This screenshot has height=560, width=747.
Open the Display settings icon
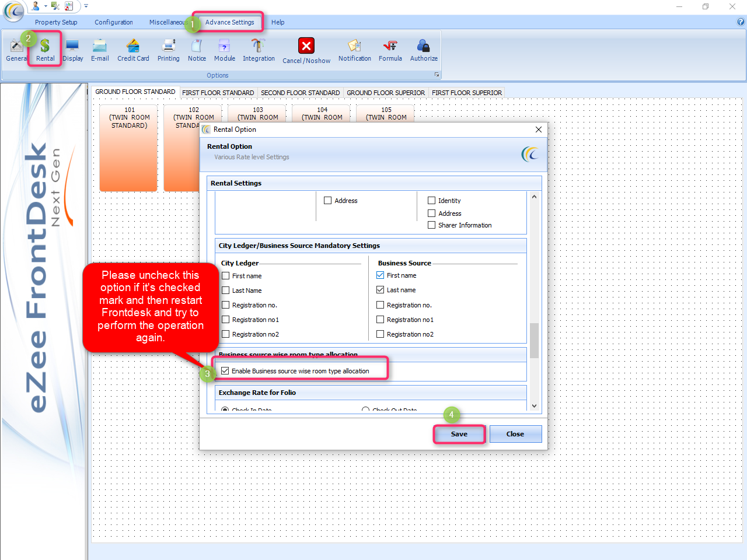coord(73,50)
